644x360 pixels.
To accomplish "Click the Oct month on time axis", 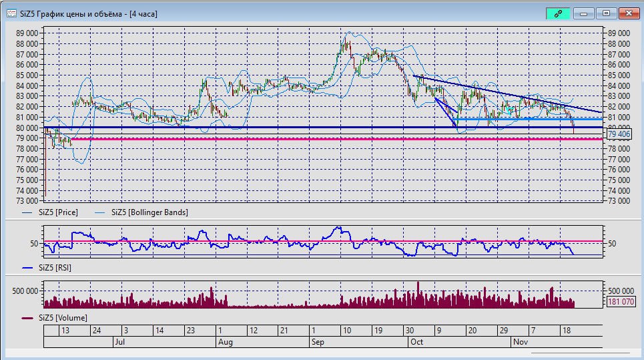I will point(416,342).
